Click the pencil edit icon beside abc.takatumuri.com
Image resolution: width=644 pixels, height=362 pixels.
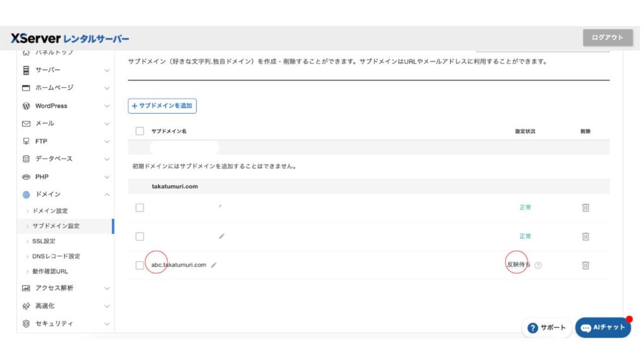[x=214, y=265]
